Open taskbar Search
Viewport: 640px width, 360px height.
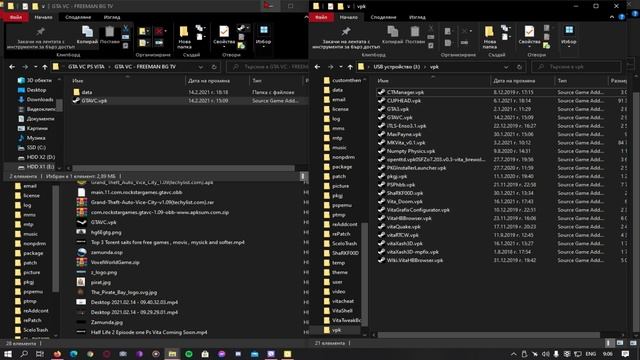(x=24, y=354)
